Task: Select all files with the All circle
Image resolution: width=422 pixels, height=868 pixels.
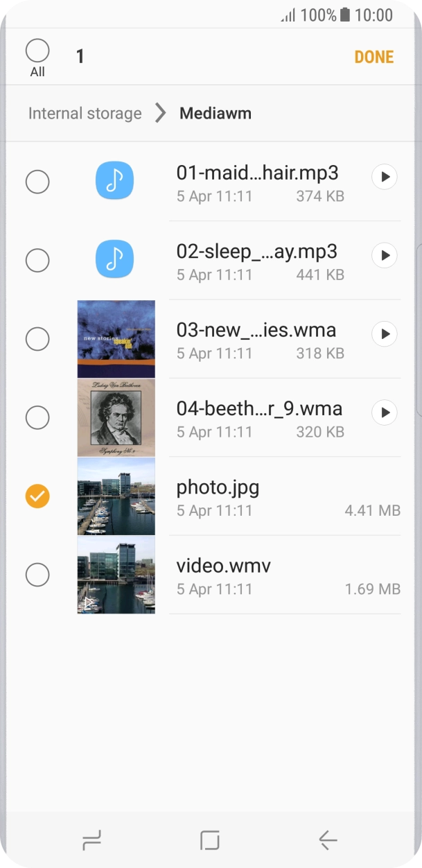Action: 37,51
